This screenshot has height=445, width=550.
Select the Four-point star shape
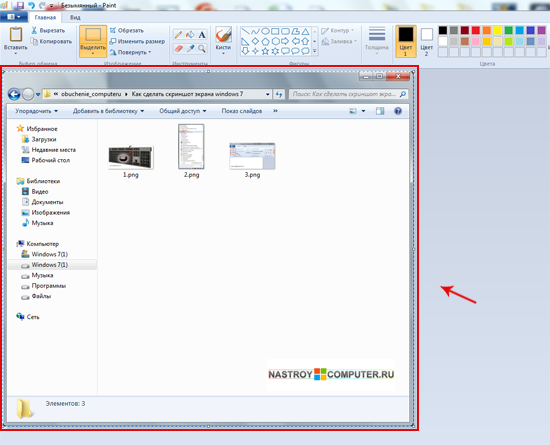[255, 51]
